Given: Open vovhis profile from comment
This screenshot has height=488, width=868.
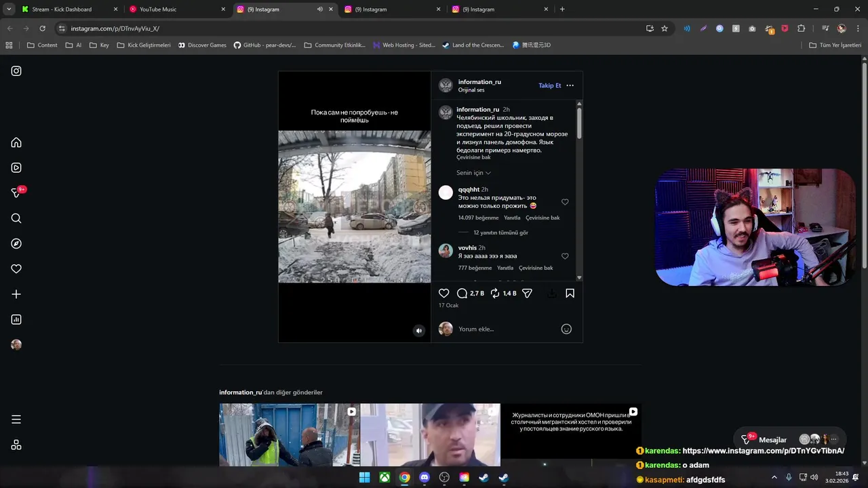Looking at the screenshot, I should (x=467, y=248).
